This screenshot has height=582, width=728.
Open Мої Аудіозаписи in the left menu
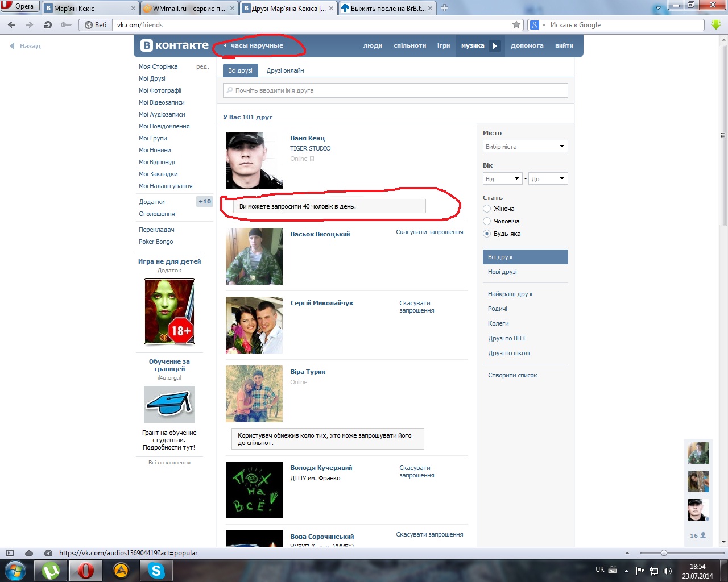pyautogui.click(x=162, y=114)
